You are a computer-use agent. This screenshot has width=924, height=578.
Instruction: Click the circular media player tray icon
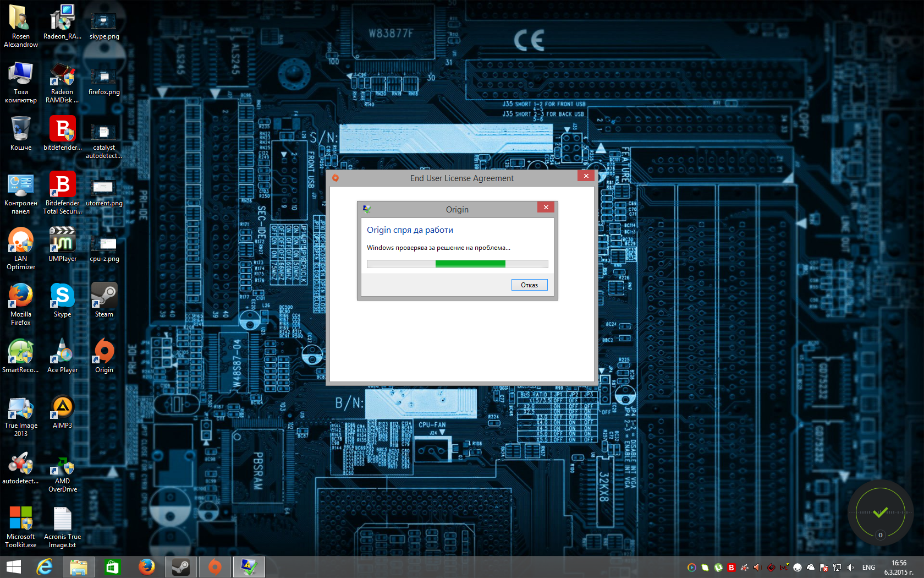click(692, 568)
